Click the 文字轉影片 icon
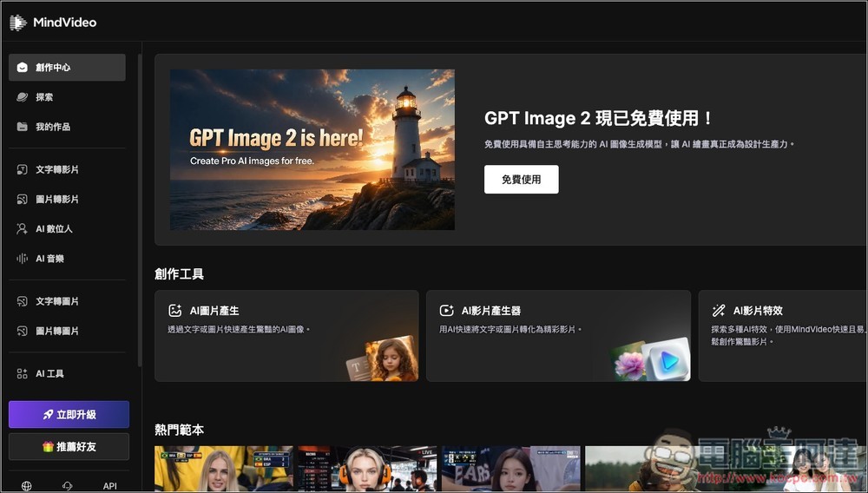Image resolution: width=868 pixels, height=493 pixels. tap(23, 170)
